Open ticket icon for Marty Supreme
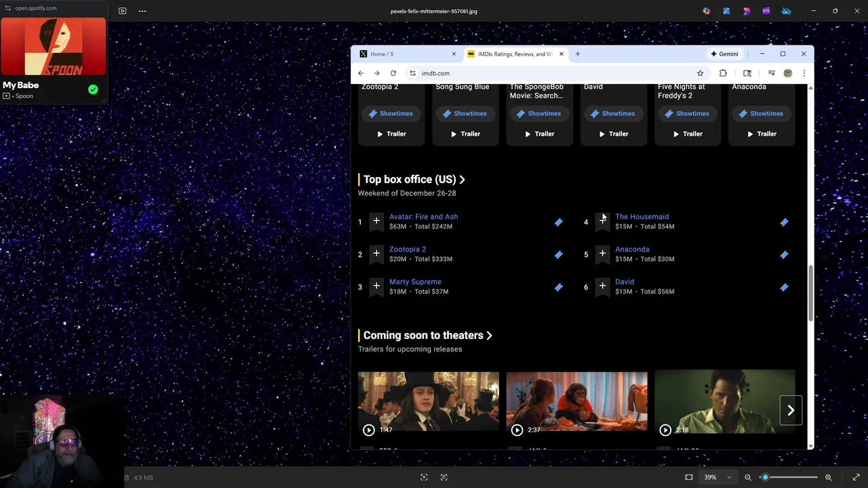Screen dimensions: 868x488 (x=558, y=287)
